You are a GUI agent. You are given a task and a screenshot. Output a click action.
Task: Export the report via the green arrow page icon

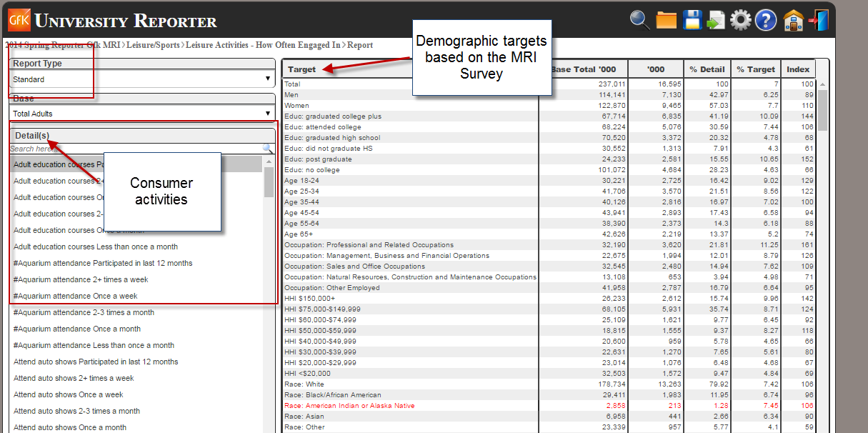click(716, 20)
